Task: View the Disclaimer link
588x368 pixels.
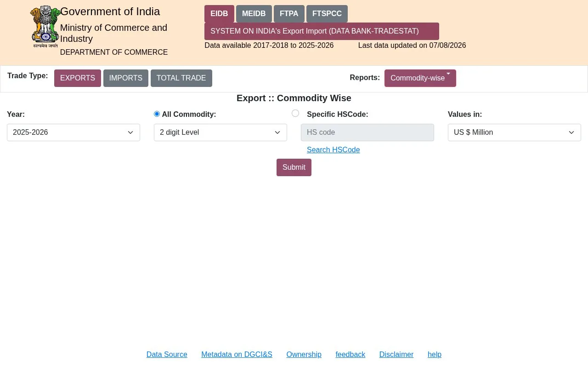Action: [x=396, y=355]
